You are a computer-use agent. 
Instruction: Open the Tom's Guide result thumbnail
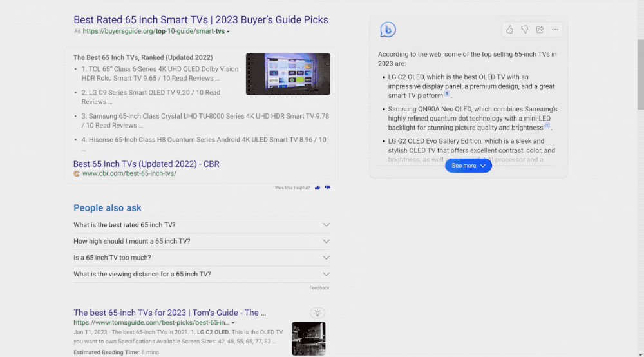point(309,338)
